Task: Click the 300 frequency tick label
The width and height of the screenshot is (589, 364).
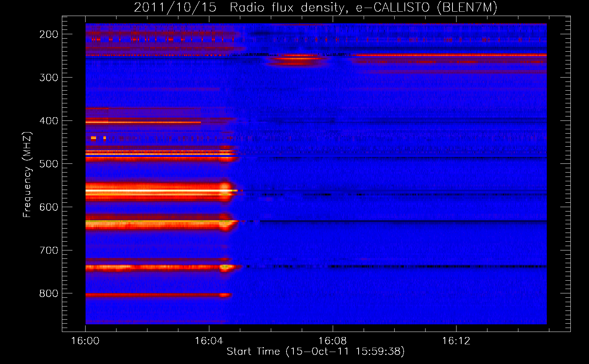Action: point(49,78)
